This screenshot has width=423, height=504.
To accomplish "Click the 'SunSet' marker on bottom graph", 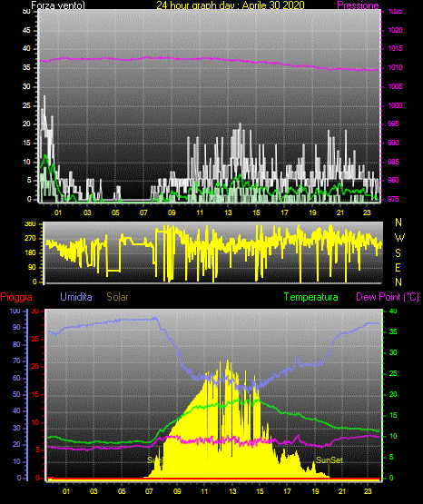I will tap(330, 460).
